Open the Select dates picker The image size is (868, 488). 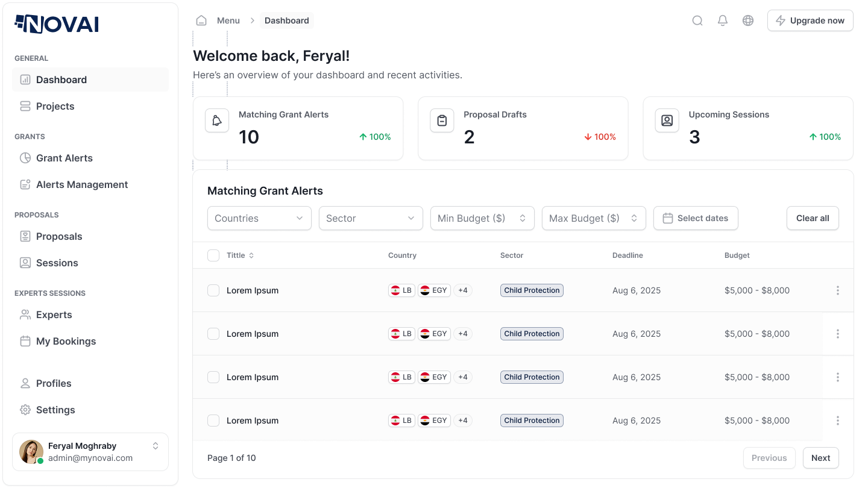[696, 218]
